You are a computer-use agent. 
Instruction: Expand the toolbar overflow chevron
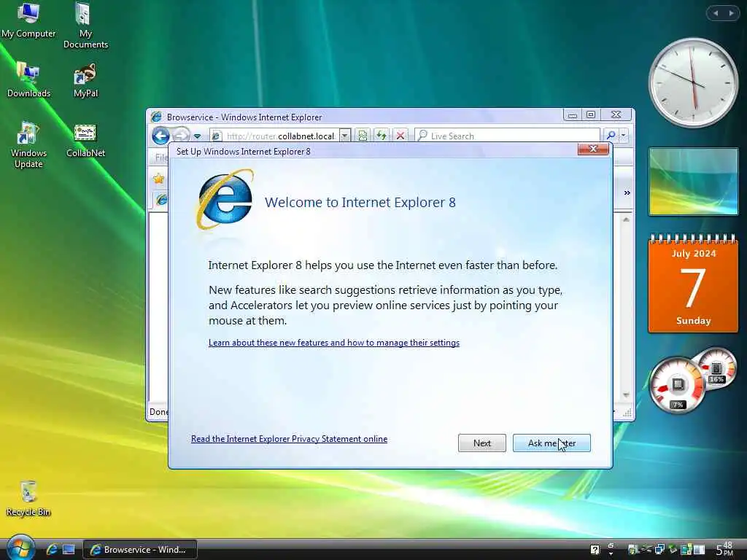627,192
